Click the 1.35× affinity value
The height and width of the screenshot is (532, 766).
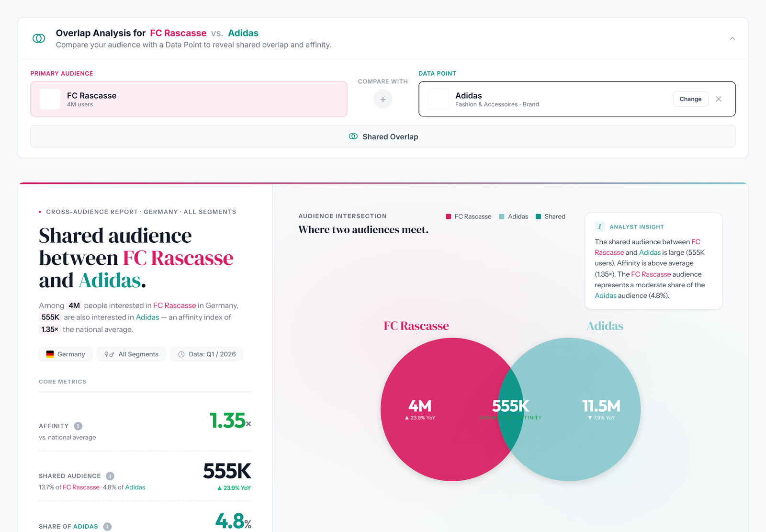point(230,420)
